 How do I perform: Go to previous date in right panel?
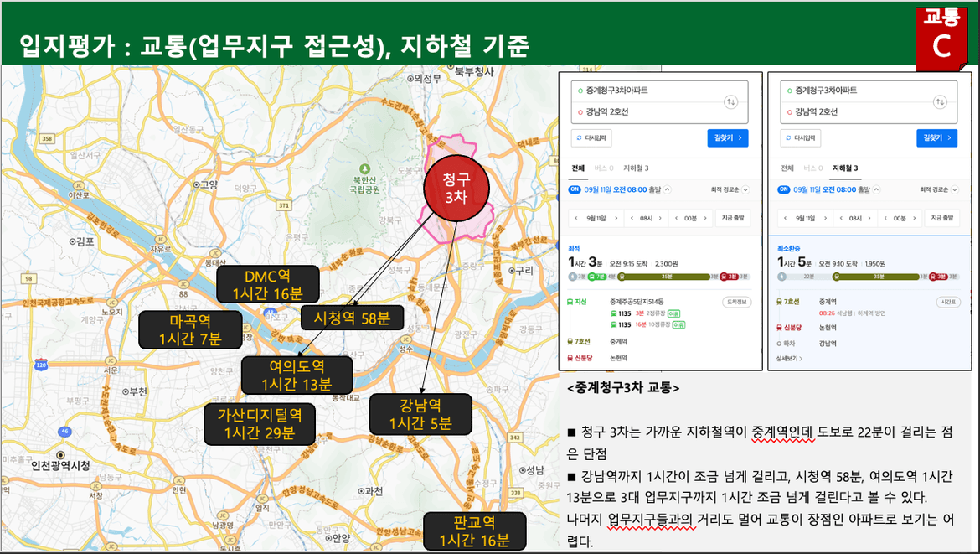tap(786, 218)
